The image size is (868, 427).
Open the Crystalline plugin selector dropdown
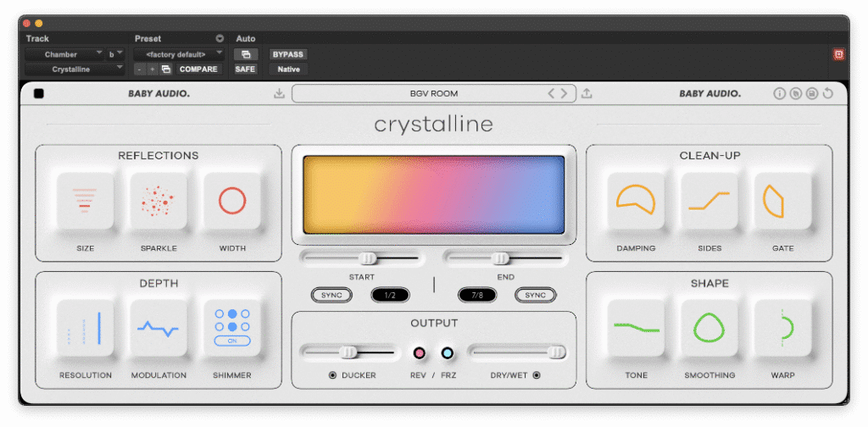click(75, 69)
